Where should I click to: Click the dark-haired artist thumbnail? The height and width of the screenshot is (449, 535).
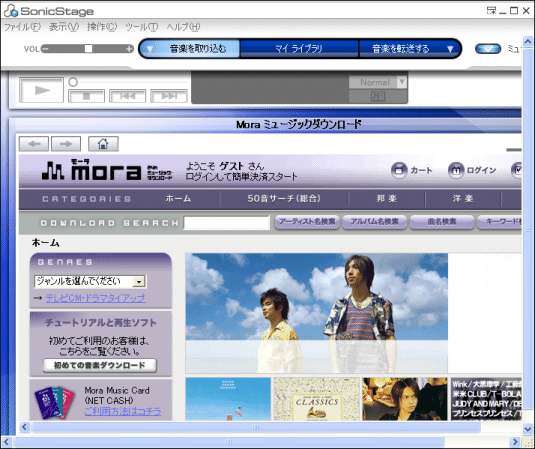pyautogui.click(x=405, y=399)
